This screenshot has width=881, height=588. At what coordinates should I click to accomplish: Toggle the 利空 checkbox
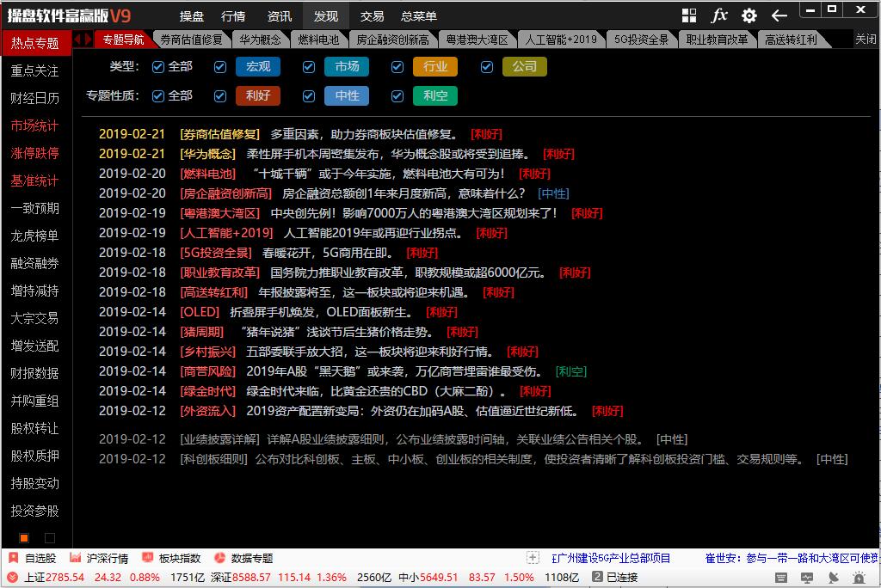click(x=397, y=96)
